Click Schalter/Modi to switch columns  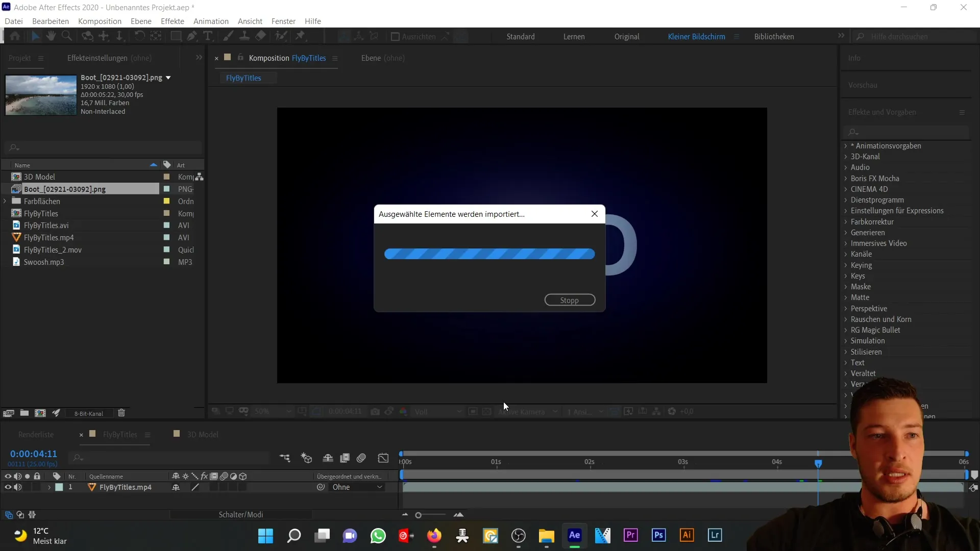(x=241, y=515)
